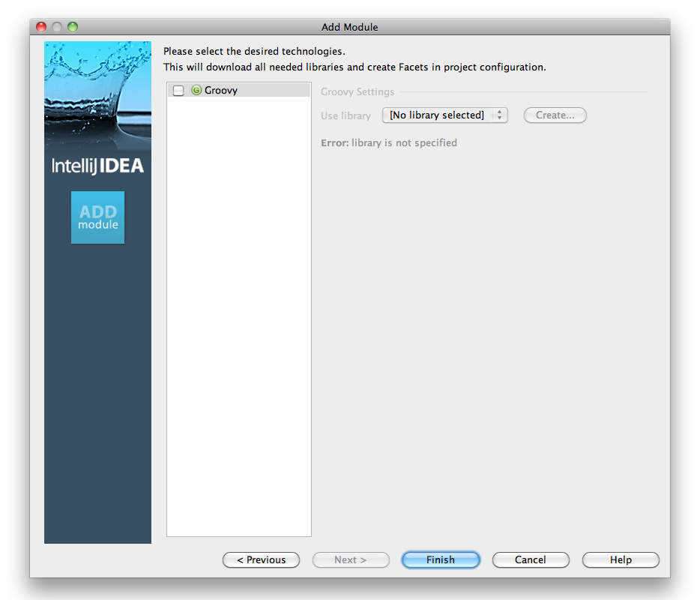The image size is (700, 600).
Task: Enable the Groovy technology checkbox
Action: [x=178, y=91]
